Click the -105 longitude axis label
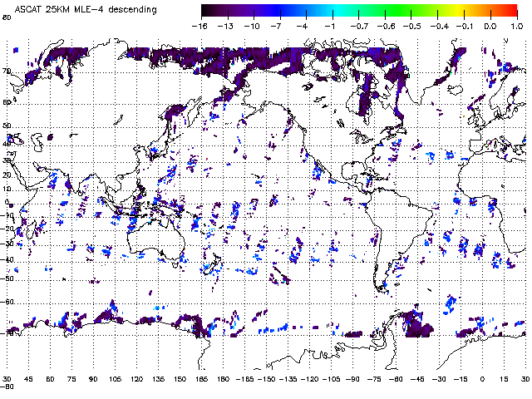Image resolution: width=532 pixels, height=399 pixels. [332, 379]
